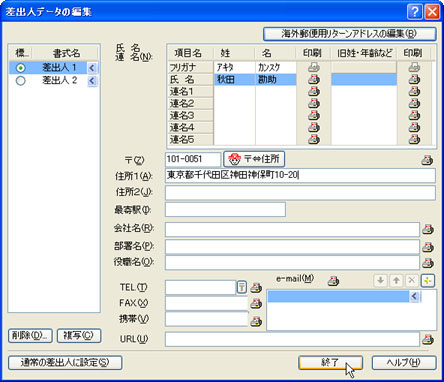Toggle print icon beside 会社名 field
Screen dimensions: 444x382
coord(428,229)
